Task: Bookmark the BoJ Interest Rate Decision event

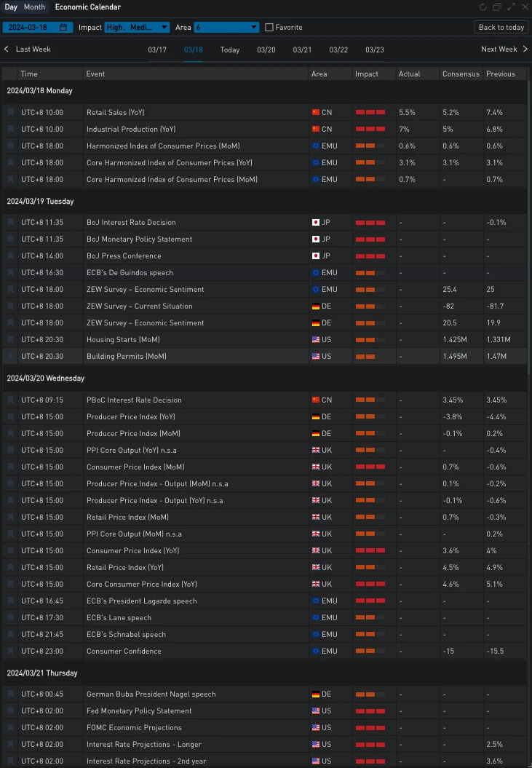Action: (x=10, y=223)
